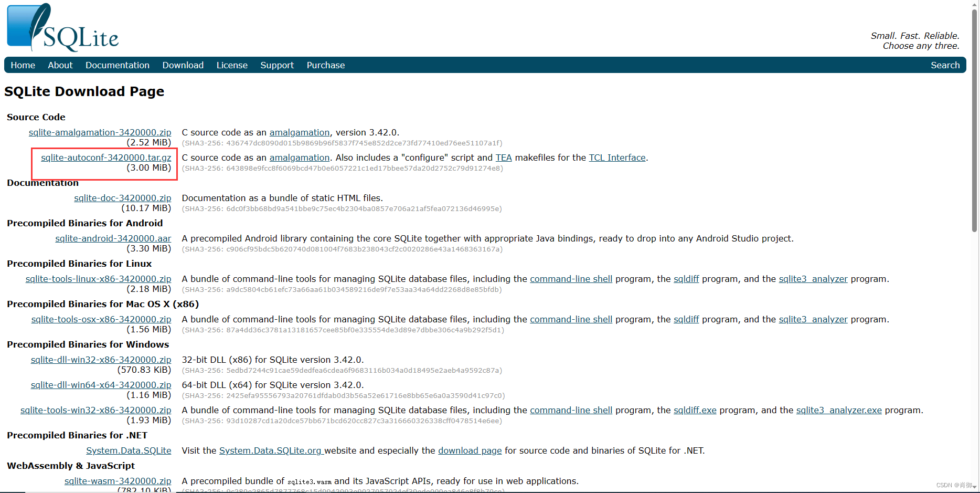Open the License page
This screenshot has height=493, width=980.
[x=232, y=65]
